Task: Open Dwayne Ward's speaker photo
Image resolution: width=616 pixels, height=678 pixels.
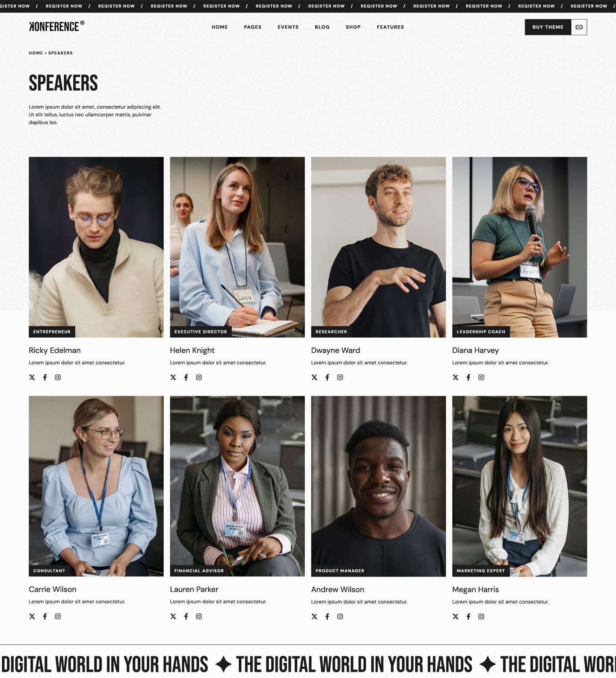Action: 378,247
